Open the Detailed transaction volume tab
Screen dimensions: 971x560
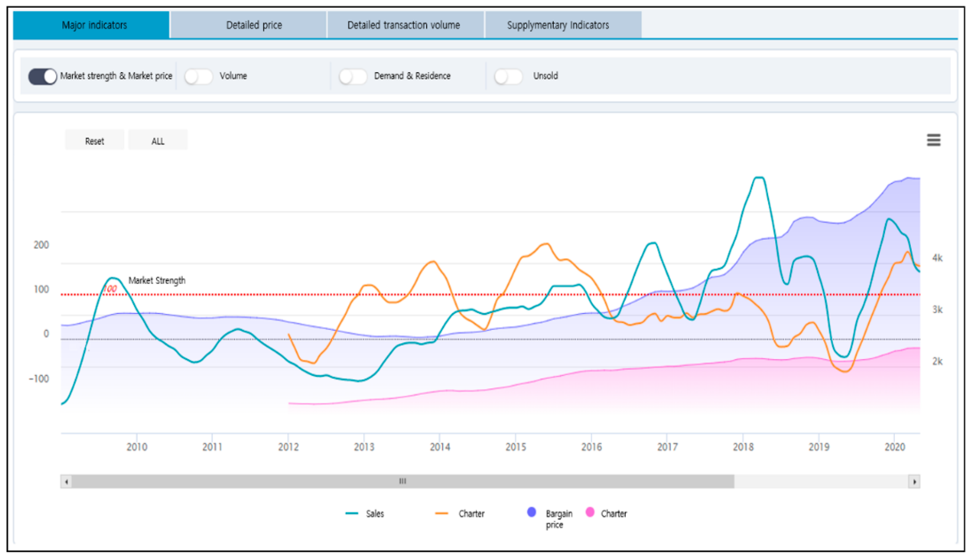tap(404, 25)
